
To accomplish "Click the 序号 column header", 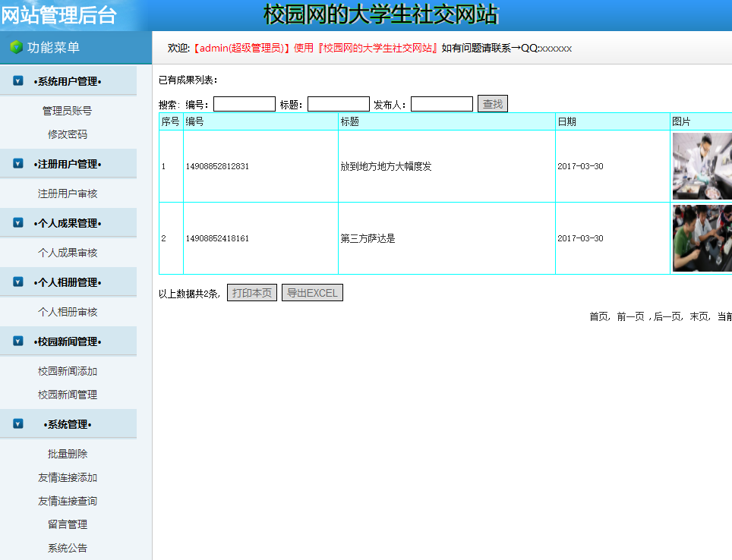I will (x=170, y=122).
